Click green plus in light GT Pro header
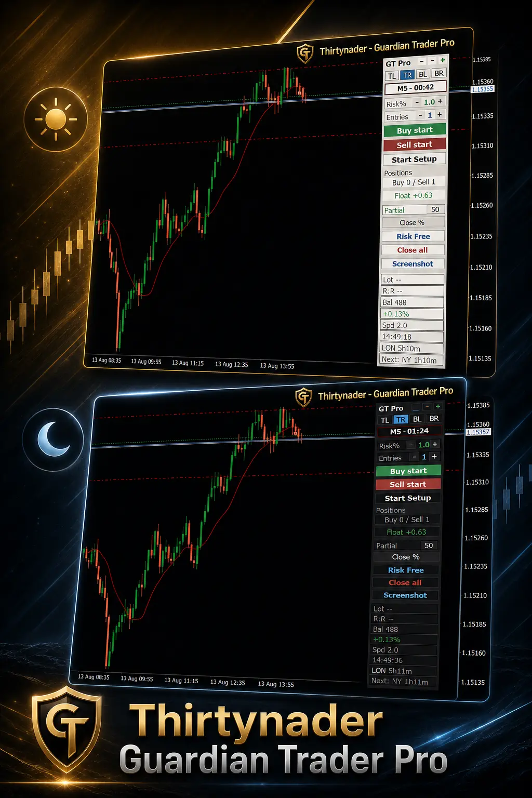The image size is (532, 798). tap(443, 60)
